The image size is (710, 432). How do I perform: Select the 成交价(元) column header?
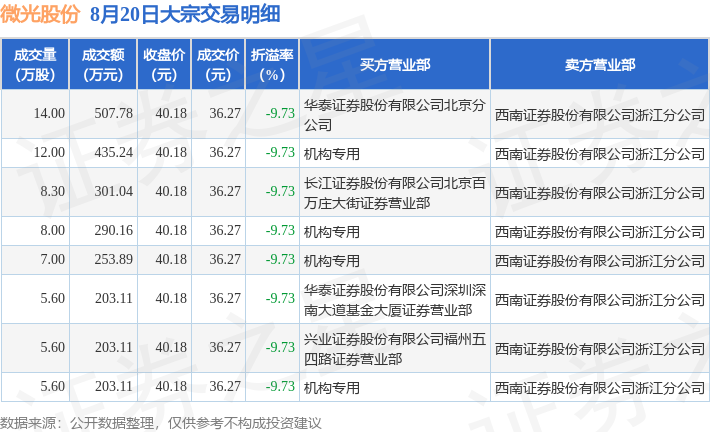click(218, 64)
